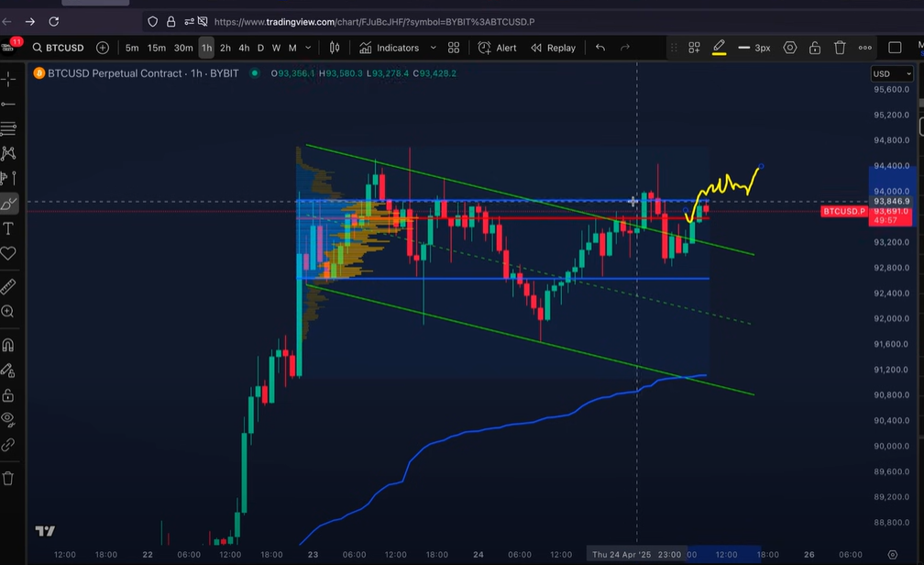Expand the timeframe interval dropdown
The image size is (924, 565).
coord(308,48)
